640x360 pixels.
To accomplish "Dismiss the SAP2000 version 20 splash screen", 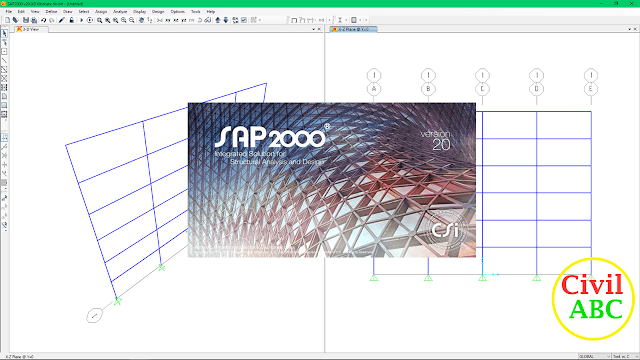I will coord(332,180).
